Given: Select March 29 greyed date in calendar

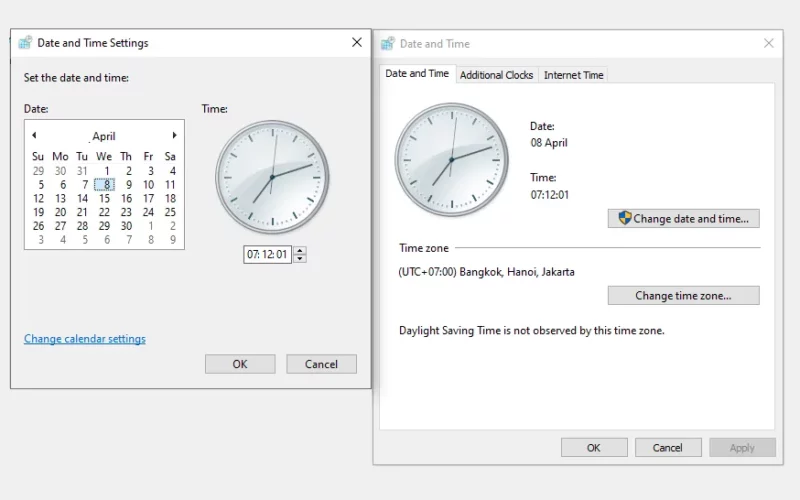Looking at the screenshot, I should [x=38, y=171].
